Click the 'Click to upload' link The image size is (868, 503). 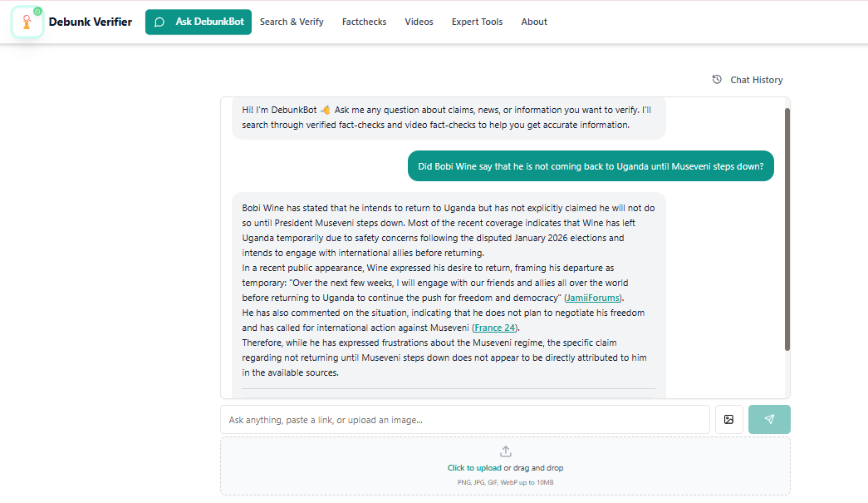click(474, 468)
